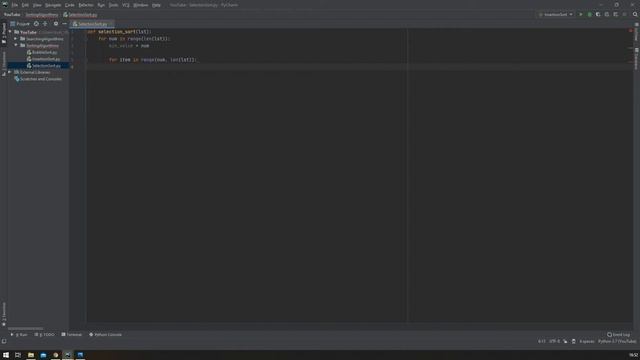640x360 pixels.
Task: Click the Concurrency Diagram icon in toolbar
Action: click(616, 14)
